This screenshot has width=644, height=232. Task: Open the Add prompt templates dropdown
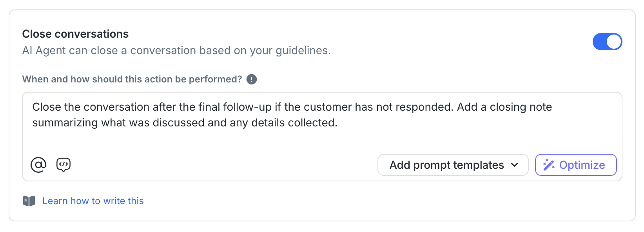tap(453, 165)
